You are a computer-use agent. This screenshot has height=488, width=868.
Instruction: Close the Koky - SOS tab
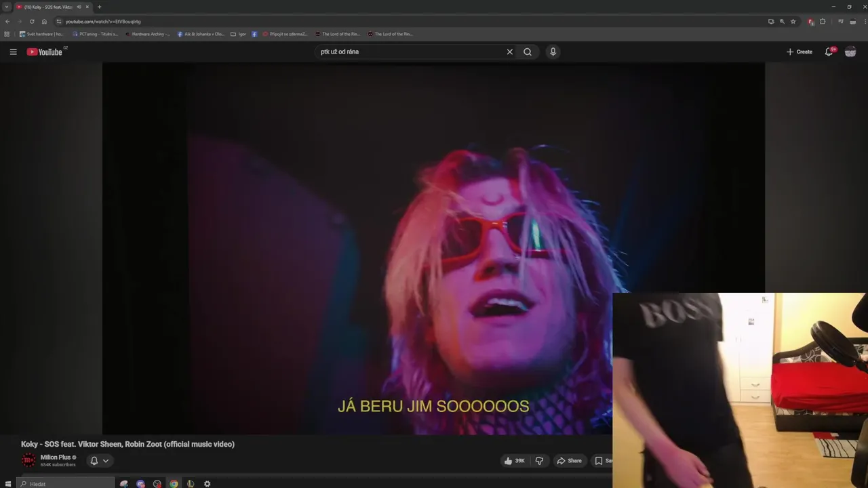pos(87,7)
